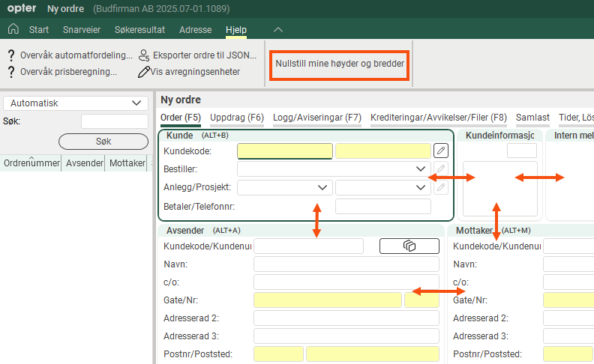Click the Søk text input field
594x364 pixels.
[x=114, y=121]
